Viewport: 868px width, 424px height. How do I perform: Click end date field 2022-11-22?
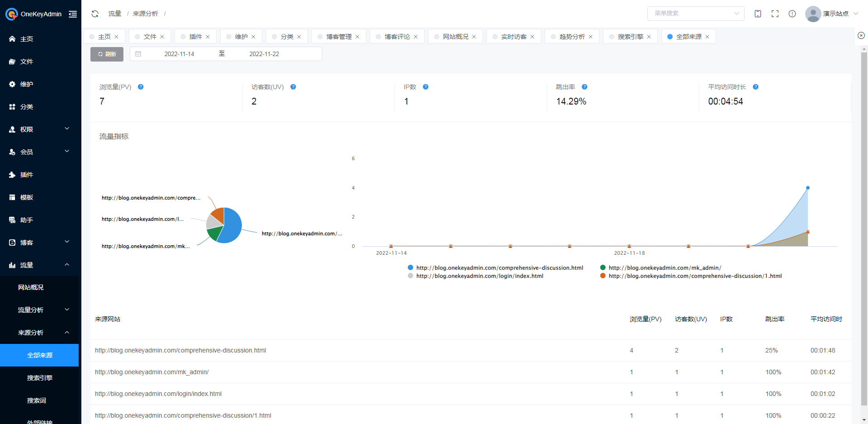point(264,54)
